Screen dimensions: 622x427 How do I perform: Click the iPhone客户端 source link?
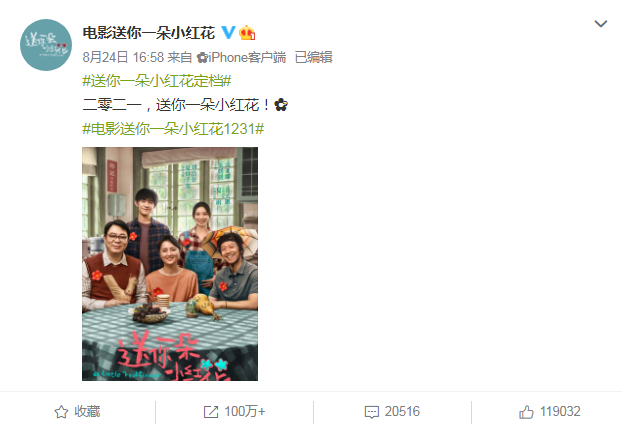click(247, 58)
